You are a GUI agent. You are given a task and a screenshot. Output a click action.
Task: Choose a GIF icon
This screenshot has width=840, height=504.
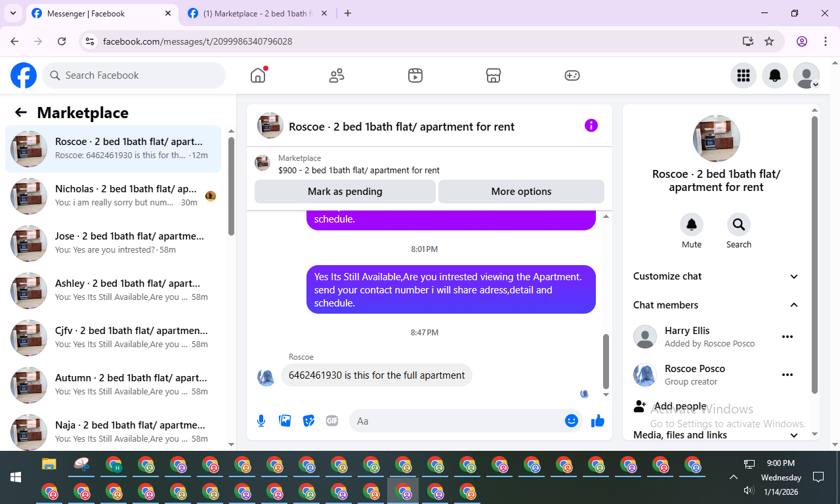[332, 421]
